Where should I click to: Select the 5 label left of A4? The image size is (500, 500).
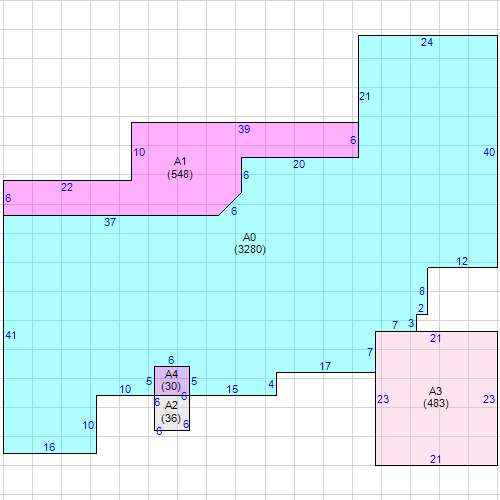click(149, 381)
